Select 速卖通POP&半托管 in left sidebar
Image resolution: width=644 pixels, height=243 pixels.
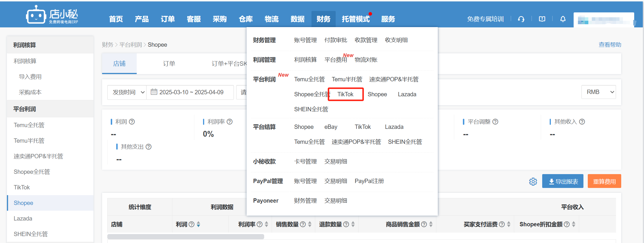(38, 156)
